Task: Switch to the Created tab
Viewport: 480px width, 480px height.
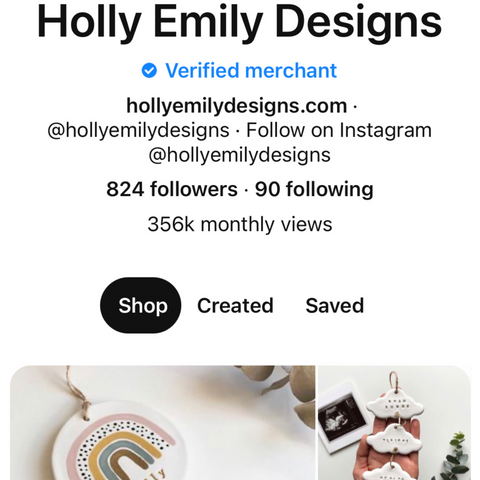Action: click(x=235, y=305)
